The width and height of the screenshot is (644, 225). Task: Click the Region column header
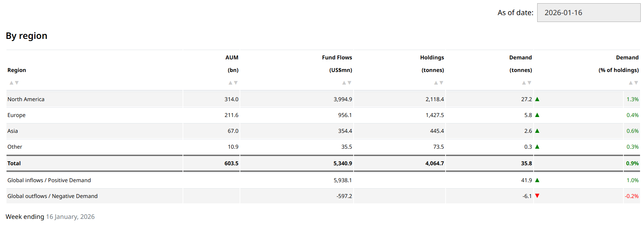coord(17,70)
